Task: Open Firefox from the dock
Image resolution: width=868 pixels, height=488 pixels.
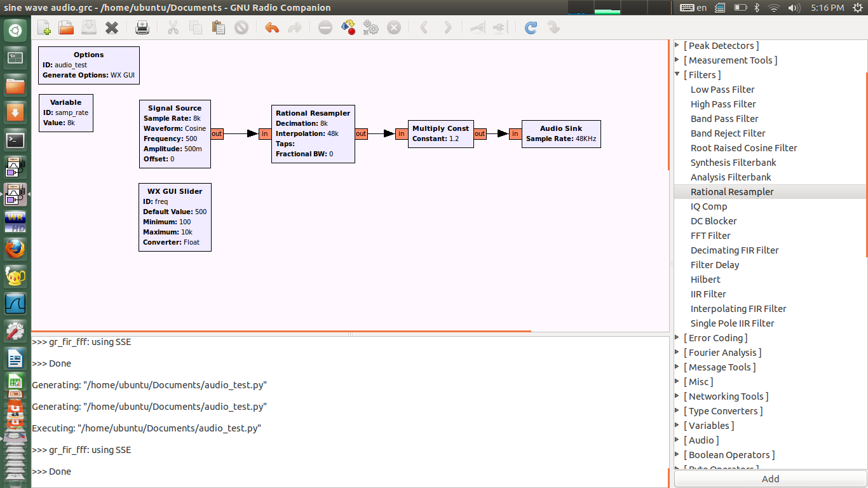Action: [15, 248]
